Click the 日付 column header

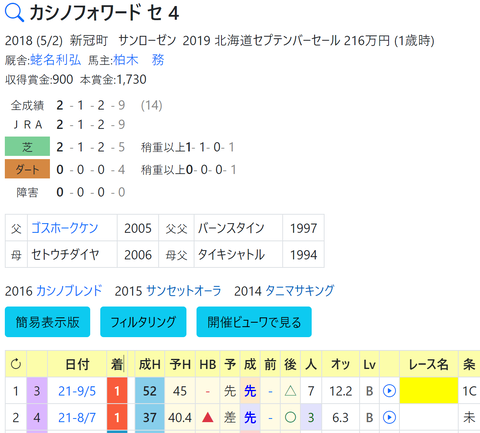(77, 364)
